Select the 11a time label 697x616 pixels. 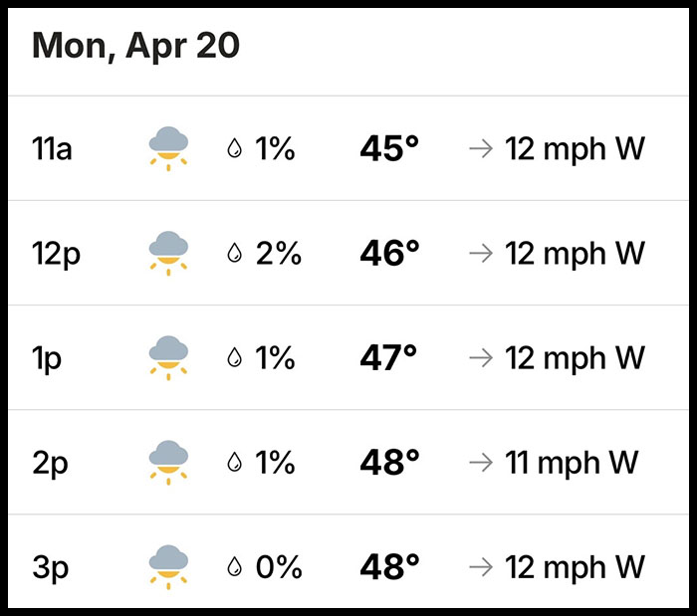pos(52,149)
